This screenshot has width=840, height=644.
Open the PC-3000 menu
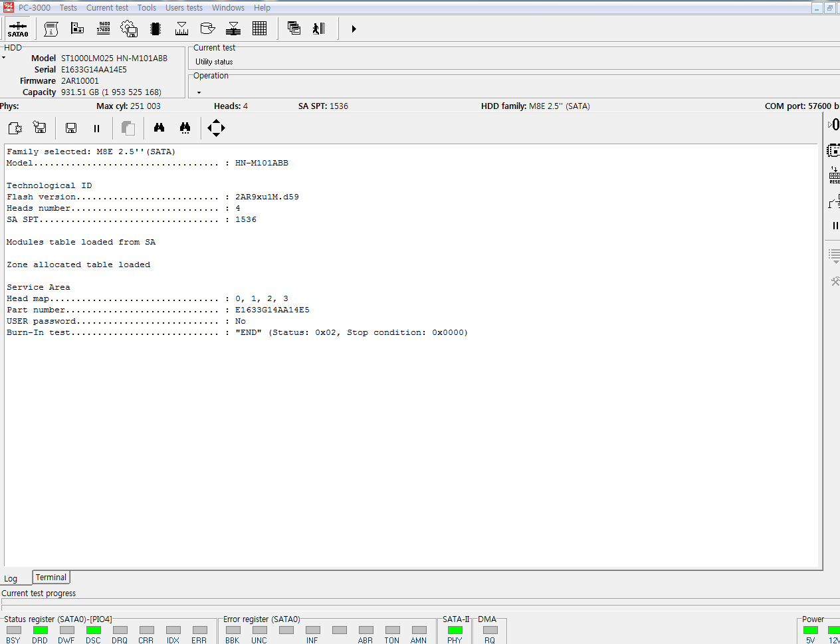pyautogui.click(x=34, y=7)
